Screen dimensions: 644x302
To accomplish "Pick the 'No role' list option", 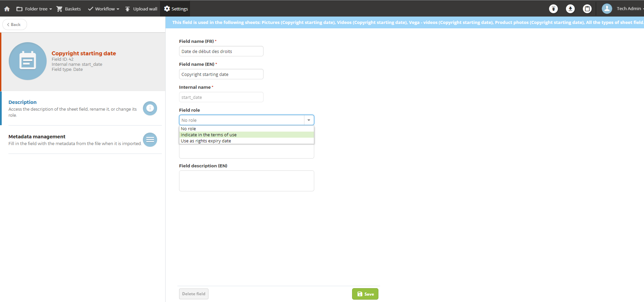I will [x=188, y=129].
